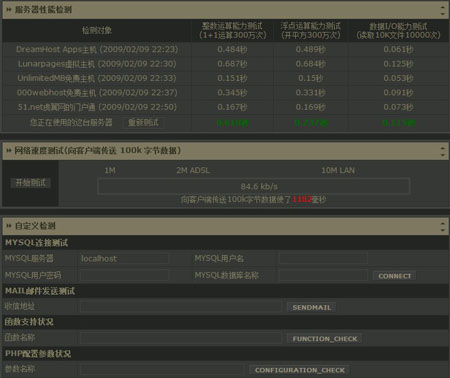Click the 0.684秒 floating-point result
This screenshot has height=378, width=450.
pos(310,64)
